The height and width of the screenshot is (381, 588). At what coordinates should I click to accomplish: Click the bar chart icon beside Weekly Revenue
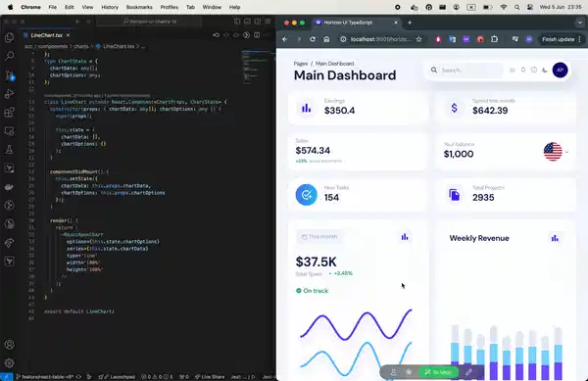click(555, 238)
